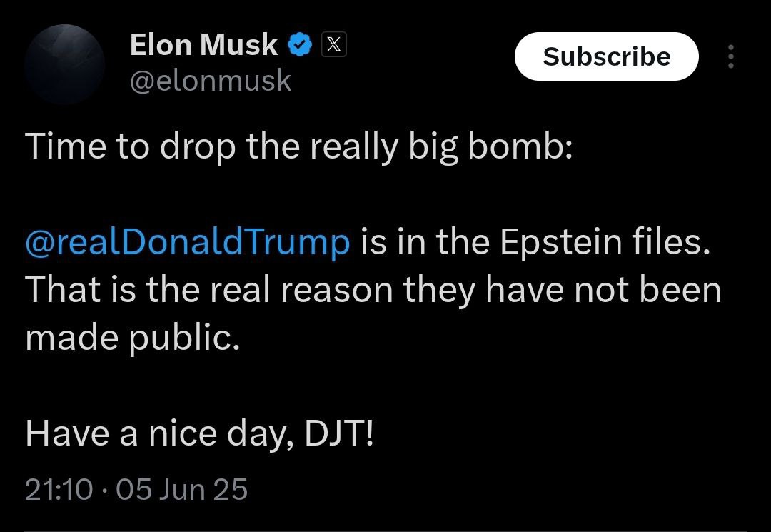Click the 05 Jun 25 date
The image size is (771, 532).
point(181,489)
